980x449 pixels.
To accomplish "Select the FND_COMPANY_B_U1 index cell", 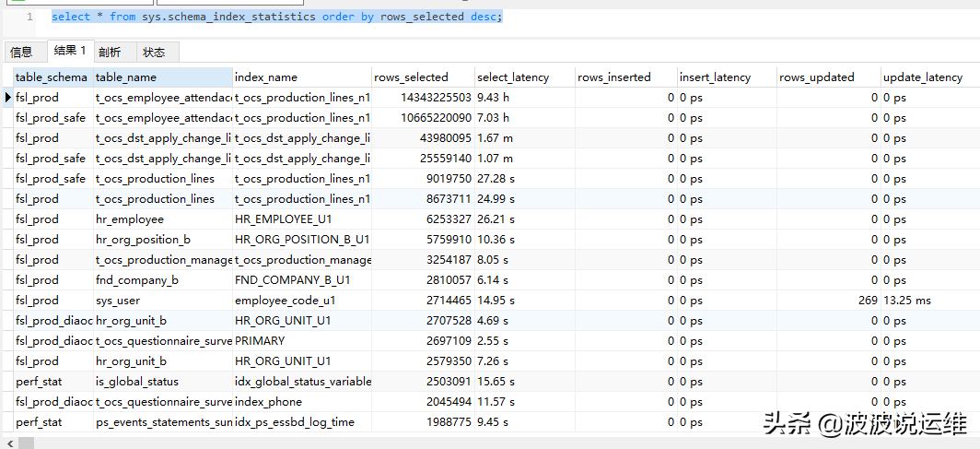I will pyautogui.click(x=302, y=280).
